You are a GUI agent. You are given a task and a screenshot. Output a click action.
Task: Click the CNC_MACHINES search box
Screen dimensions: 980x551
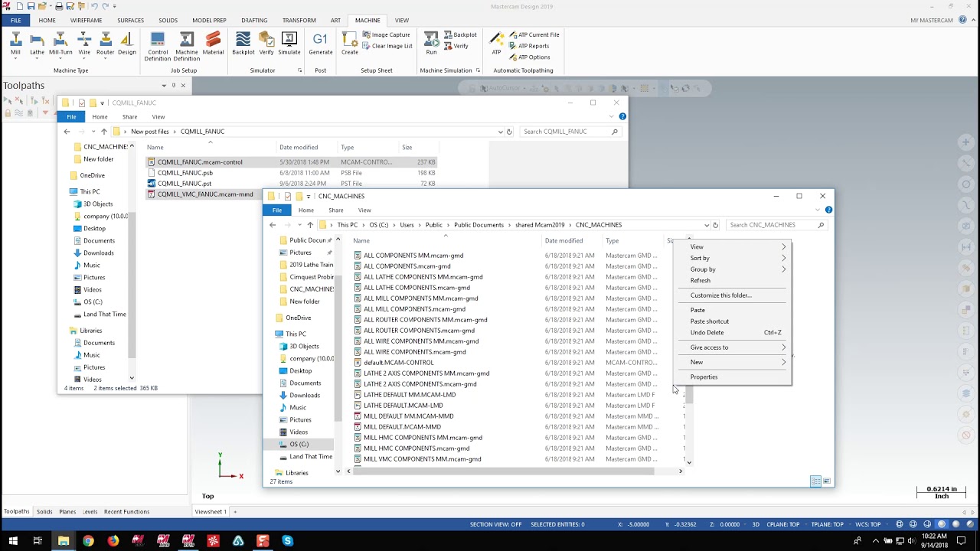coord(776,225)
